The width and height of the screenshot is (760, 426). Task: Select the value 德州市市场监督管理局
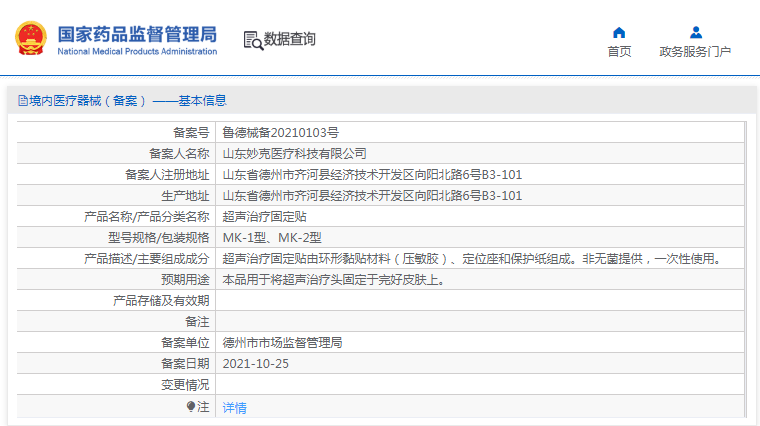pos(283,343)
